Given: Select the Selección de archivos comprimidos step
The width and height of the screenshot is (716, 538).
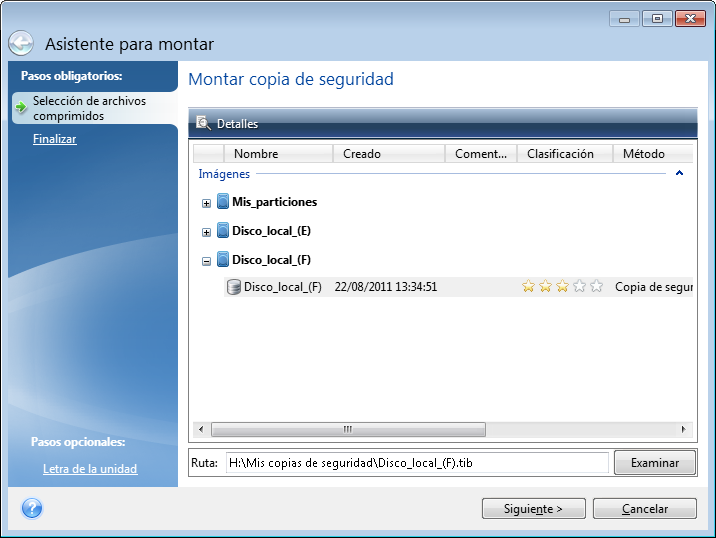Looking at the screenshot, I should (x=88, y=109).
